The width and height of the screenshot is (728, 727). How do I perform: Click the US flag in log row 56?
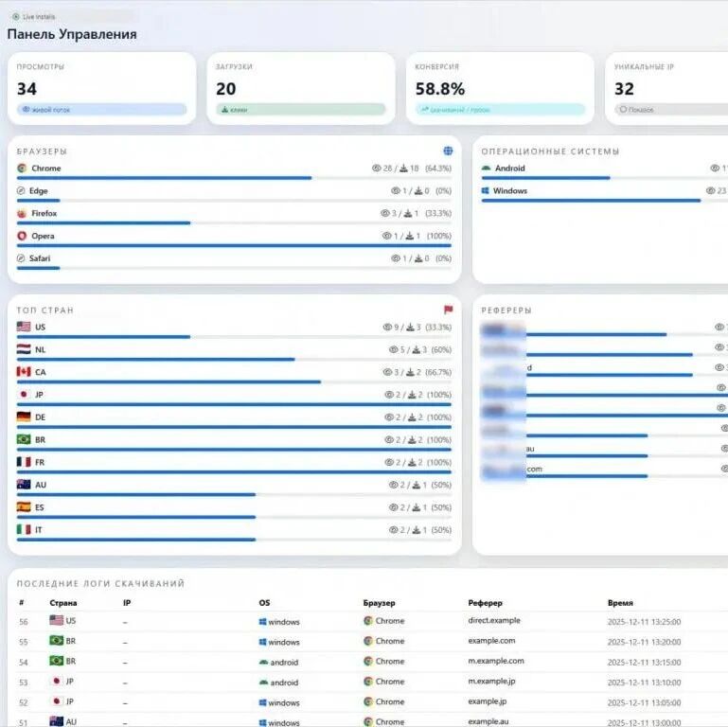coord(56,620)
